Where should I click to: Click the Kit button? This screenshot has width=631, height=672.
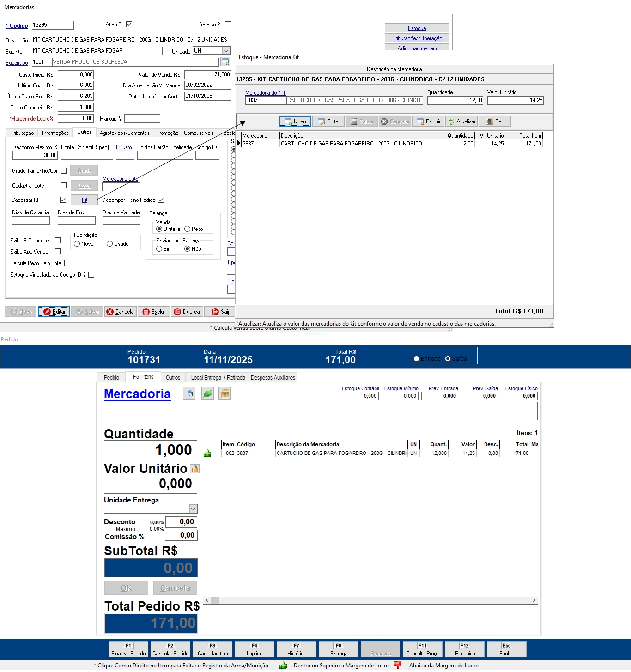(85, 200)
